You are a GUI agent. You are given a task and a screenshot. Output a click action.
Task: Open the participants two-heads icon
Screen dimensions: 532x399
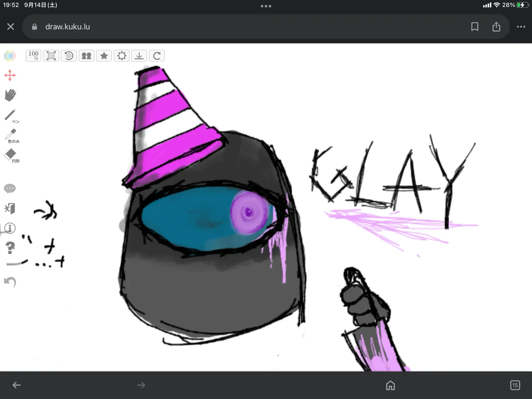[86, 56]
